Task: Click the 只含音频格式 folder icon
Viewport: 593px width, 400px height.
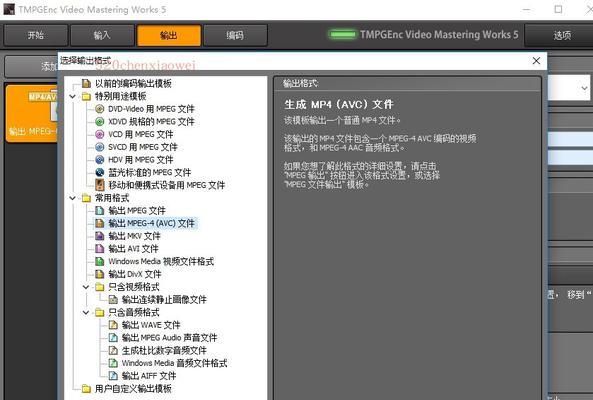Action: point(99,312)
